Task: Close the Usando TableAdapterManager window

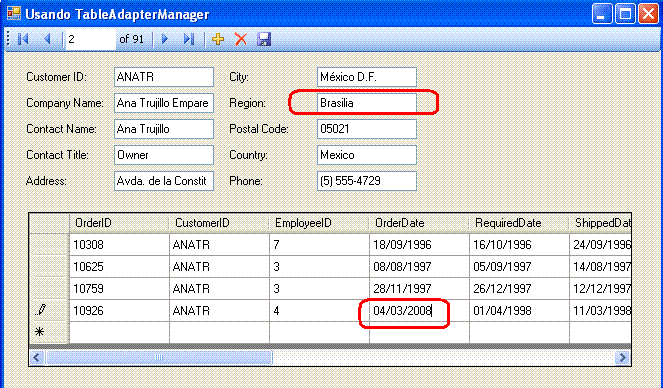Action: click(x=648, y=14)
